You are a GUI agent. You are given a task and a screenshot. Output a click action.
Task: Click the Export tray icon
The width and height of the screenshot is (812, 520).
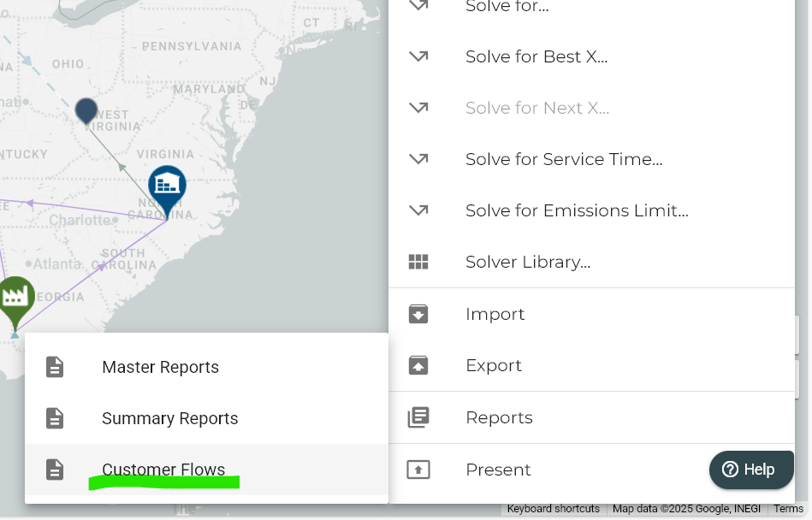point(418,365)
